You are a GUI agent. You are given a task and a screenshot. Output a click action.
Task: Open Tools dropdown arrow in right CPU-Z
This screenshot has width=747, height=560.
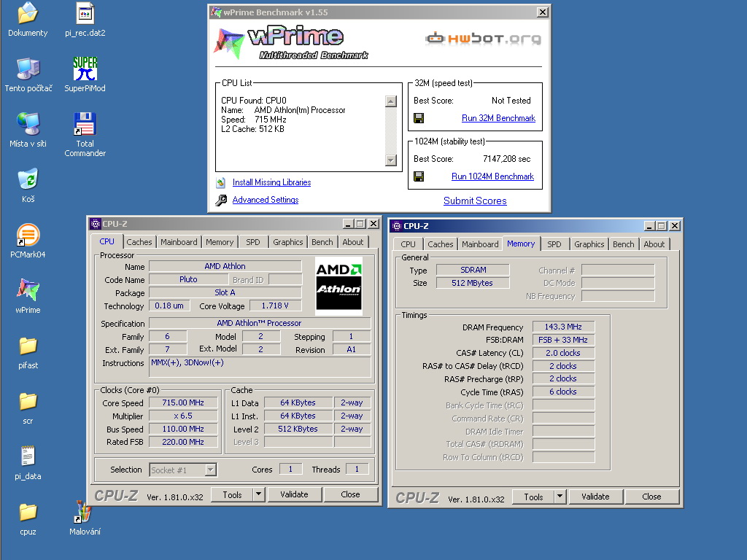coord(560,497)
